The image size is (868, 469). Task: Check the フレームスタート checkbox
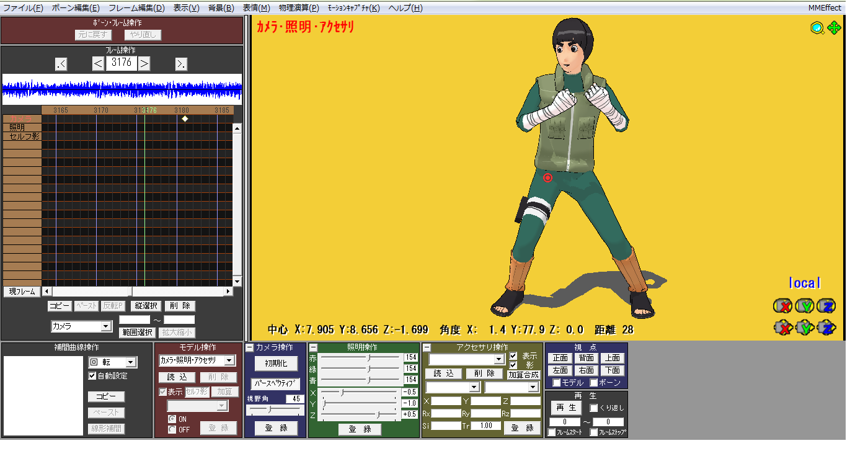[552, 432]
